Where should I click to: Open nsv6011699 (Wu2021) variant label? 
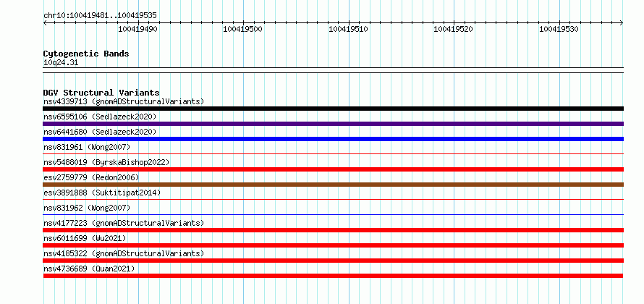[x=85, y=238]
